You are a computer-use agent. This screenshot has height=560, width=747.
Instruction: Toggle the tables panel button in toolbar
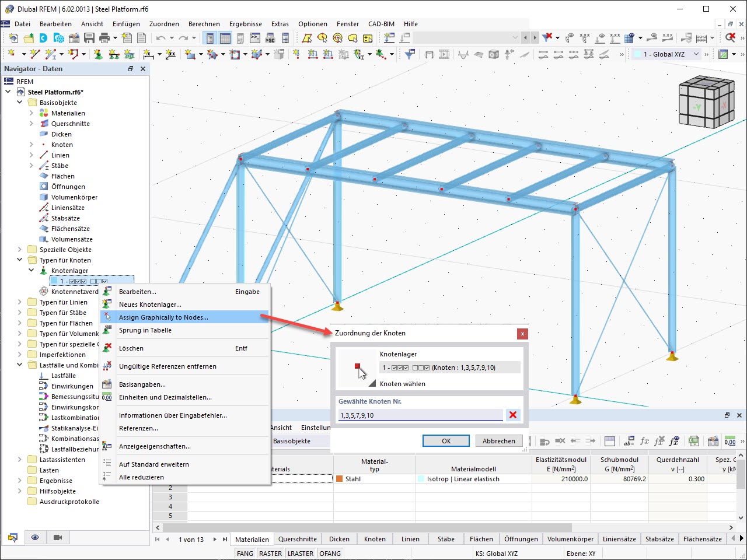225,38
